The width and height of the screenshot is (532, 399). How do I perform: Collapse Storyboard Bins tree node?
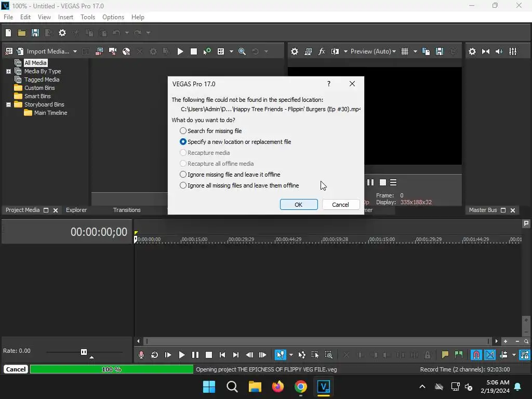[x=8, y=104]
